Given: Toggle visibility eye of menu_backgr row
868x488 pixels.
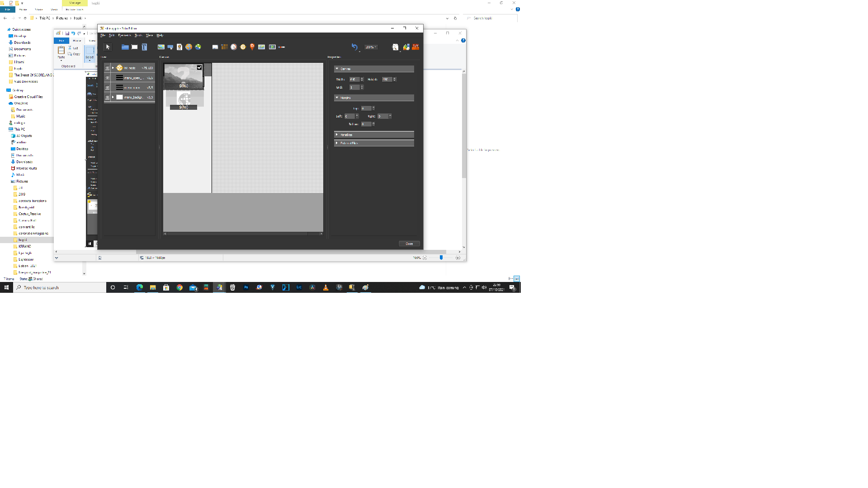Looking at the screenshot, I should (107, 97).
